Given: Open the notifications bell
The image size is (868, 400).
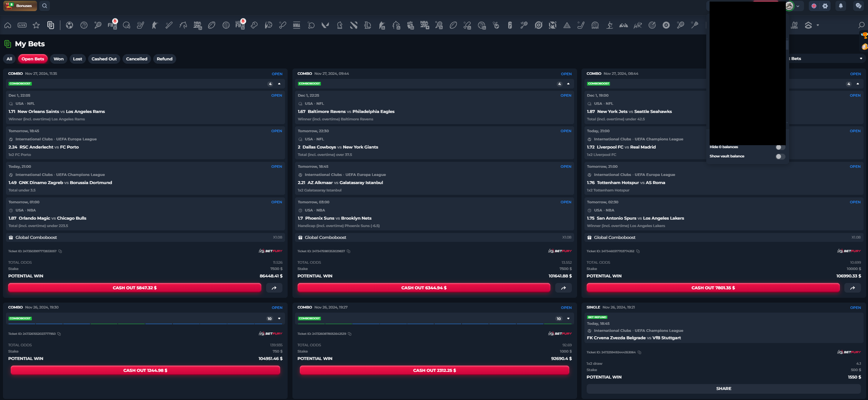Looking at the screenshot, I should point(841,6).
